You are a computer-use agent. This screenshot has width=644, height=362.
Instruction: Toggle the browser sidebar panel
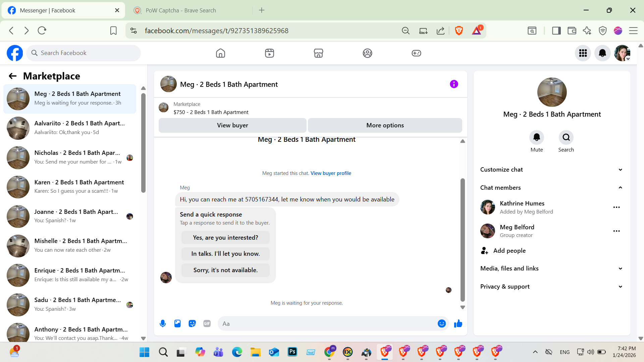pyautogui.click(x=556, y=31)
